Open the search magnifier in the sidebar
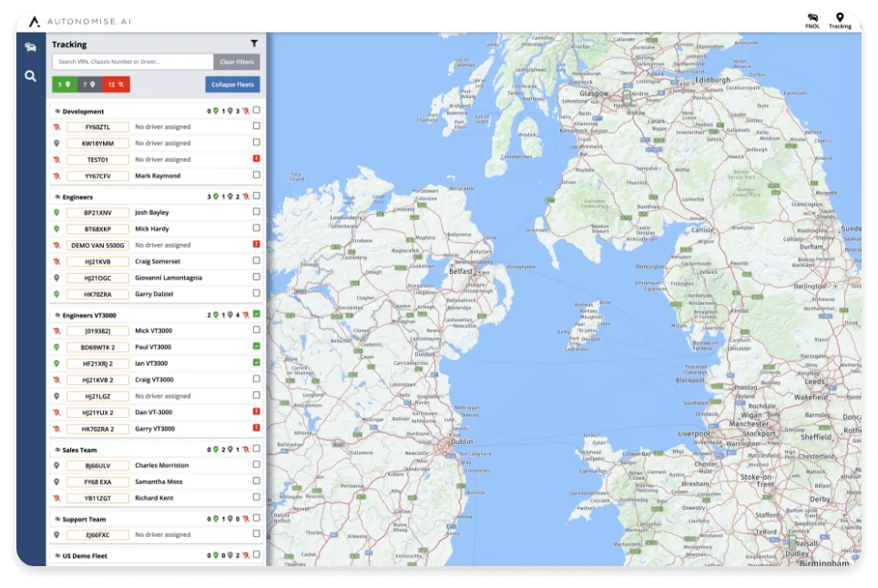Viewport: 878px width, 588px height. pyautogui.click(x=30, y=76)
